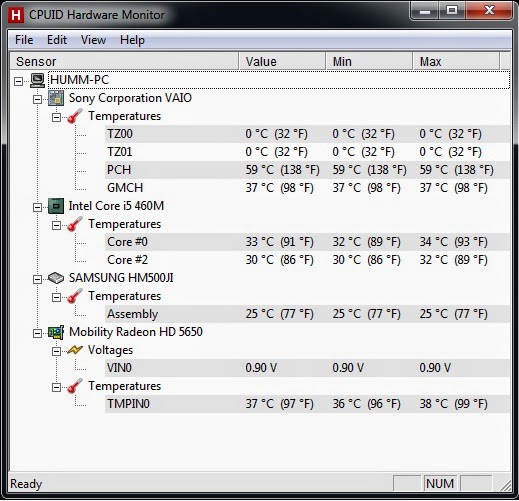Image resolution: width=519 pixels, height=501 pixels.
Task: Click the thermometer icon under SAMSUNG HM500JI
Action: pos(75,296)
